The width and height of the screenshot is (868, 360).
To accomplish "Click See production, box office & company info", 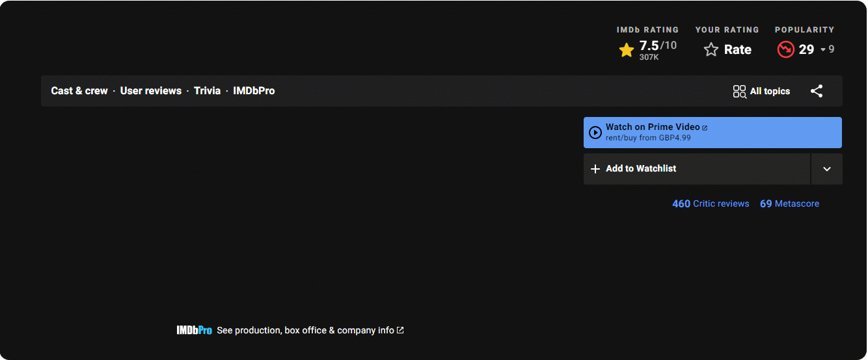I will point(305,330).
